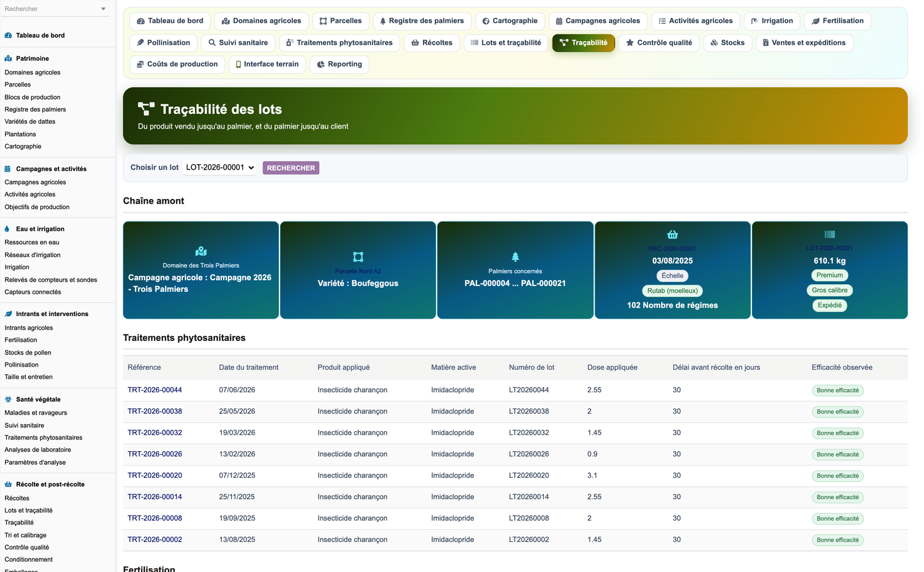Open the Fertilisation top tab

pyautogui.click(x=837, y=21)
